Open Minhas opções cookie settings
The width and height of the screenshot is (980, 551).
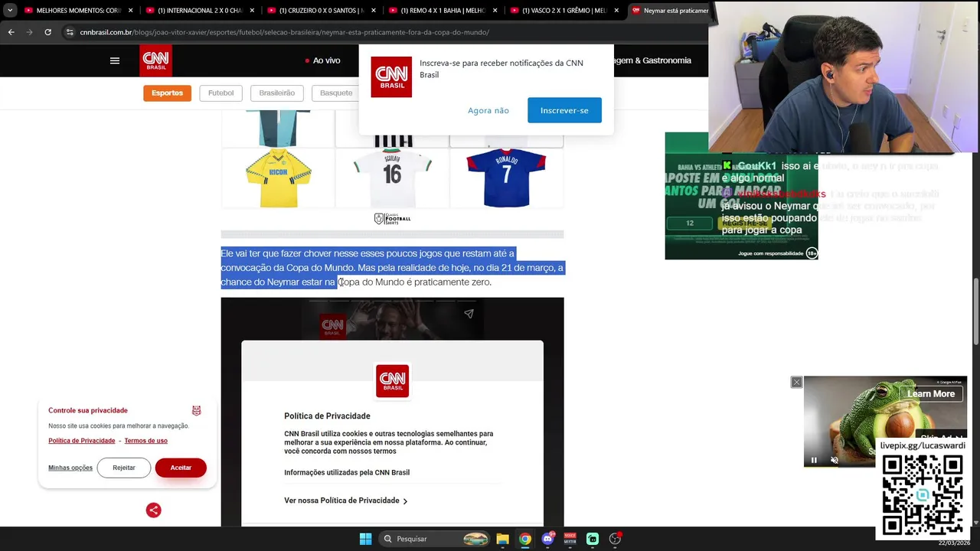pos(70,468)
